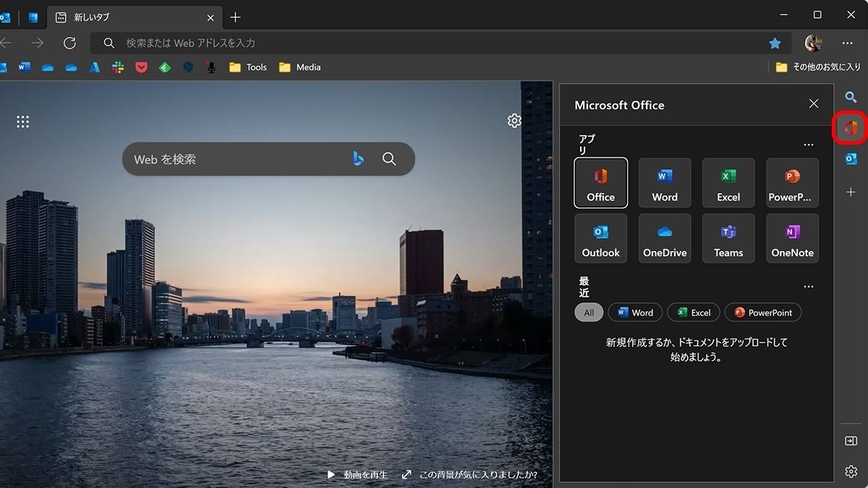This screenshot has width=868, height=488.
Task: Open the OneDrive app tile
Action: coord(665,239)
